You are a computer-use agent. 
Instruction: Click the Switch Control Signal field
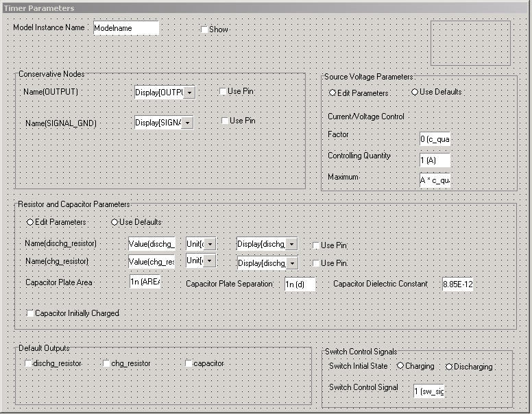(428, 391)
